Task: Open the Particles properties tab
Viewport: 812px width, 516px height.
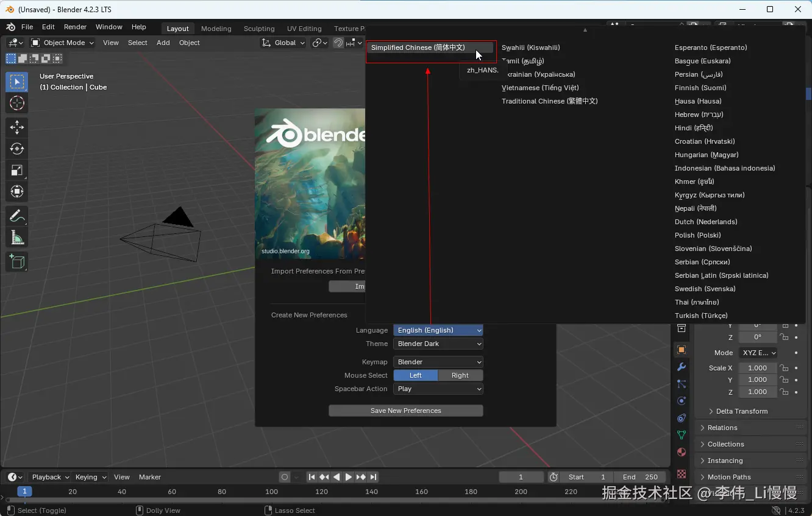Action: coord(682,384)
